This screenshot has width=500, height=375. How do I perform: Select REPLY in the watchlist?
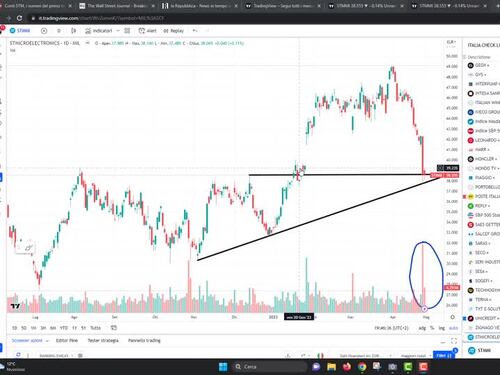[483, 206]
